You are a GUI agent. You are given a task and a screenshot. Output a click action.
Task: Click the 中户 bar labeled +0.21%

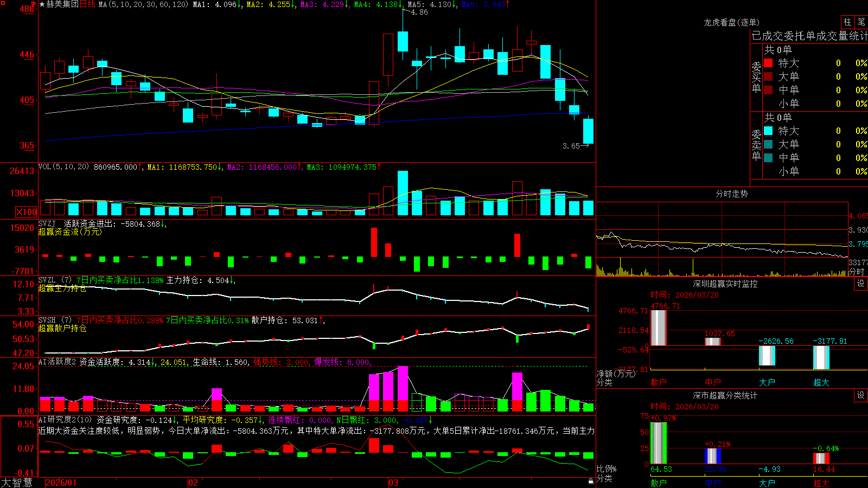pos(712,456)
